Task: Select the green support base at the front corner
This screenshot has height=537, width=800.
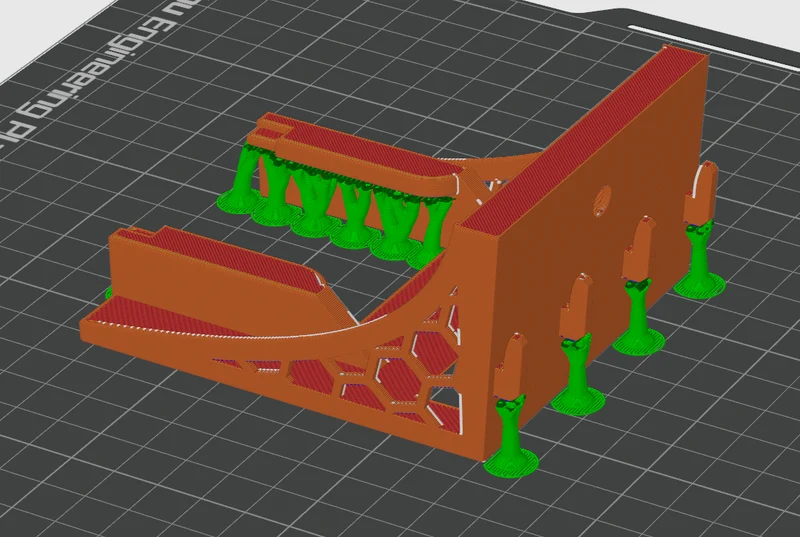Action: (511, 464)
